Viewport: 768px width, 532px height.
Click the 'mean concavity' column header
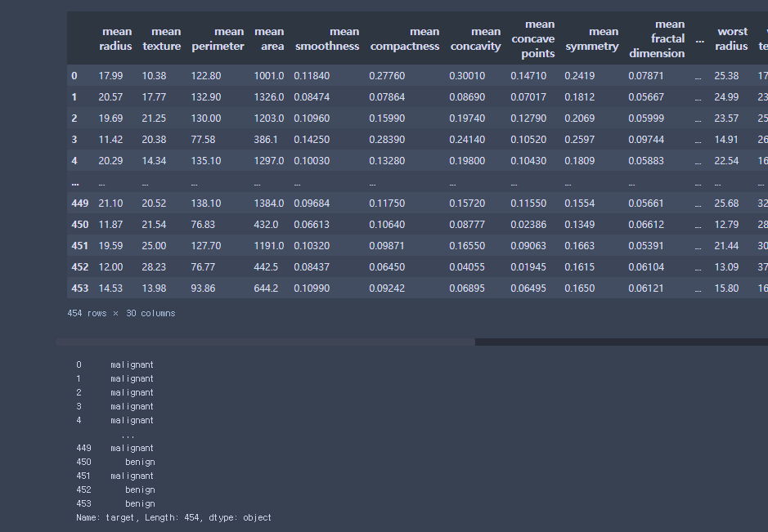pos(475,38)
